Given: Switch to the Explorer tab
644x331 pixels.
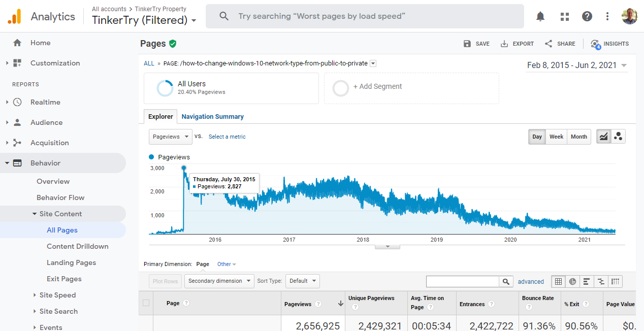Looking at the screenshot, I should point(160,116).
